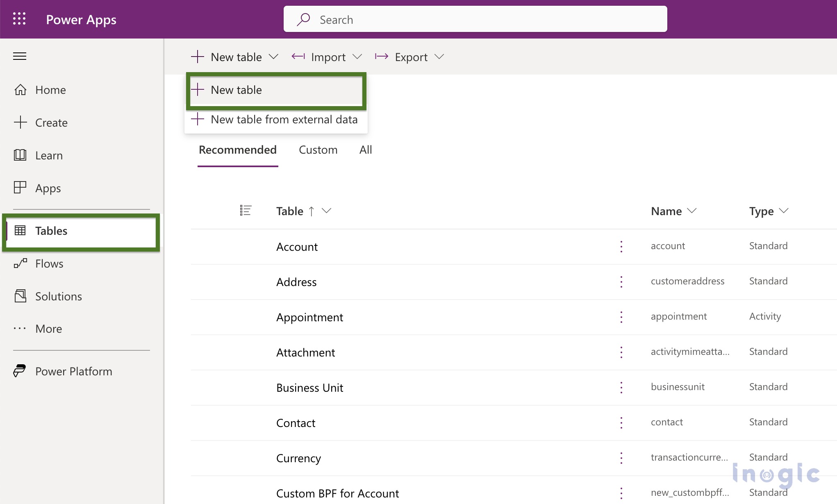Viewport: 837px width, 504px height.
Task: Open the Address table
Action: [296, 282]
